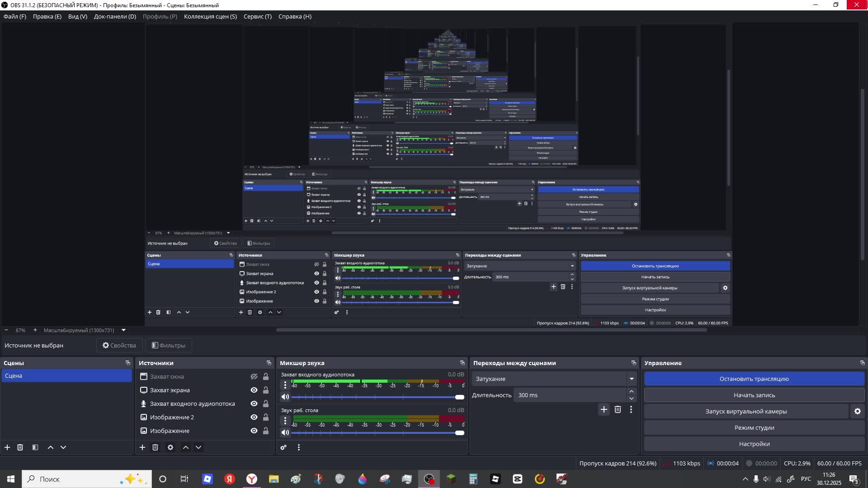Open advanced audio properties gears icon
Viewport: 868px width, 488px height.
tap(283, 447)
